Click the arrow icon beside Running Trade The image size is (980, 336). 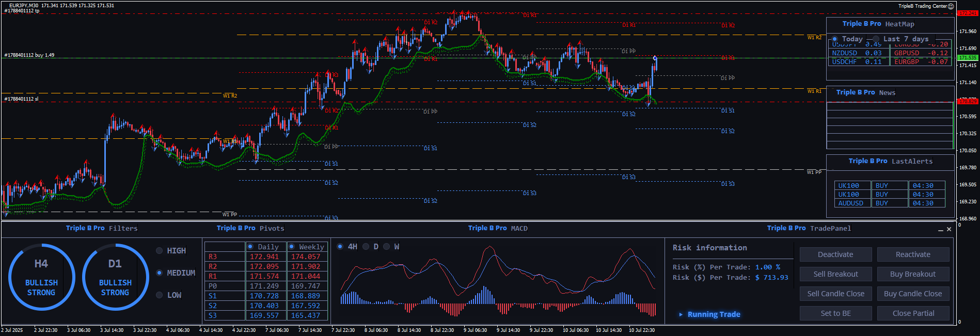click(x=681, y=314)
